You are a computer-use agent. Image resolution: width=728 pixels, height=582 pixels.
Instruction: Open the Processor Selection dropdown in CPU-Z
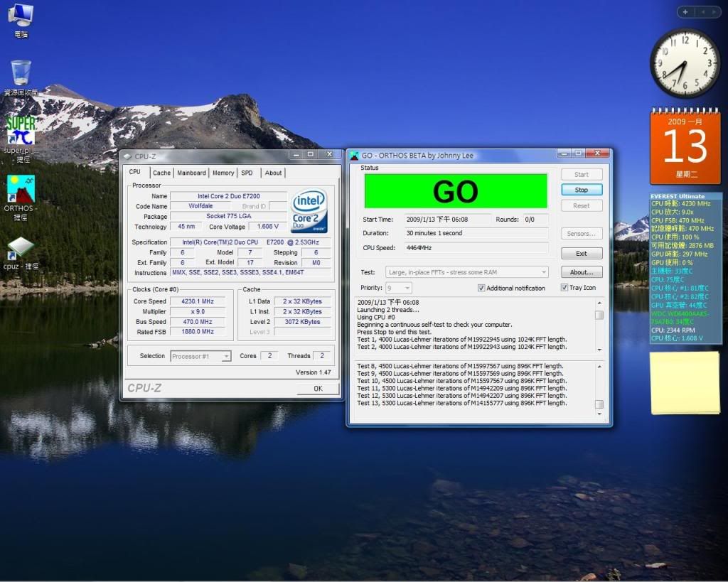click(x=200, y=356)
